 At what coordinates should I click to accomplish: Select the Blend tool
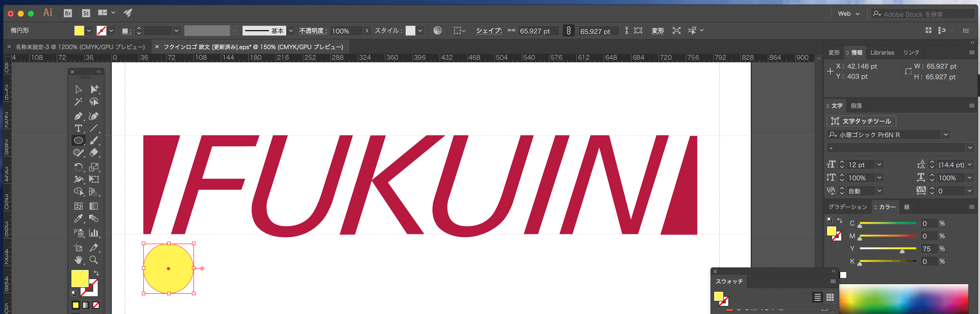(94, 219)
